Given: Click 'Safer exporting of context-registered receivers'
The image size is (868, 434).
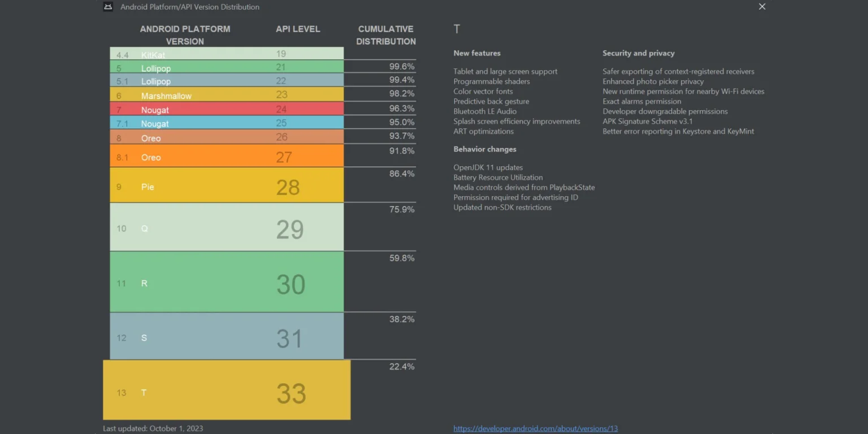Looking at the screenshot, I should [x=678, y=71].
